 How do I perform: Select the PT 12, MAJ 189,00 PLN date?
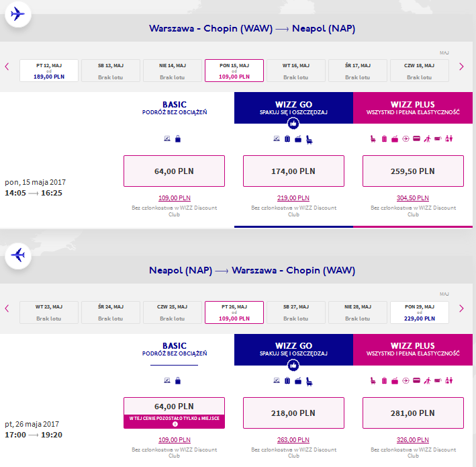click(x=49, y=71)
